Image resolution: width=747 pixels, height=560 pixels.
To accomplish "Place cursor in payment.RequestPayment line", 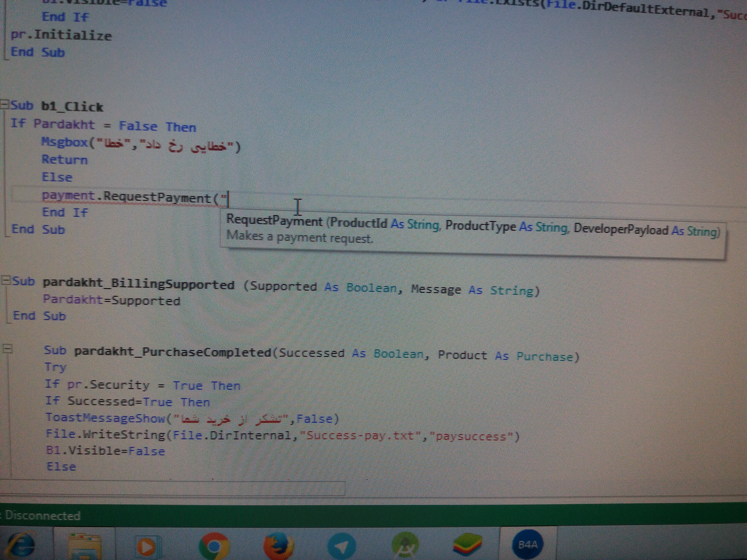I will (135, 196).
